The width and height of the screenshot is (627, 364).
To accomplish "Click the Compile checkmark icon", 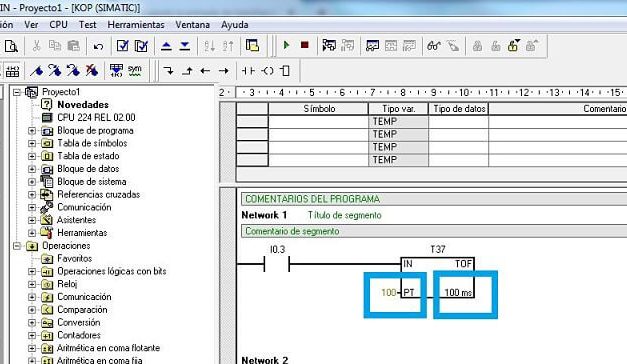I will [x=122, y=46].
